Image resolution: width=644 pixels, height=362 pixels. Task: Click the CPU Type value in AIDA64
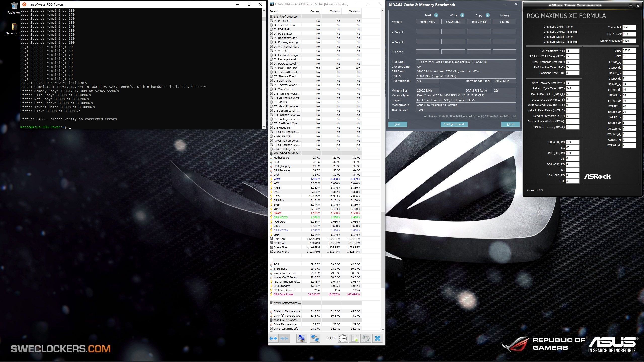466,62
